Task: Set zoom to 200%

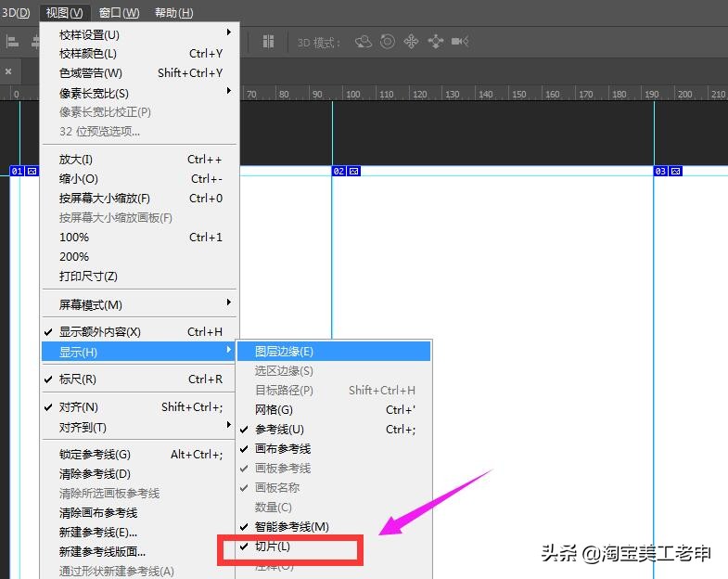Action: 140,256
